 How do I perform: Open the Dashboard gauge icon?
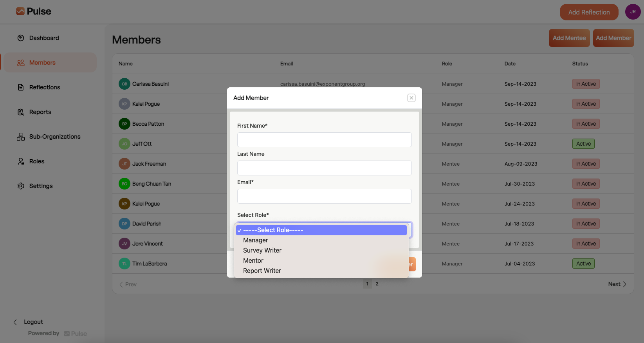pos(21,38)
